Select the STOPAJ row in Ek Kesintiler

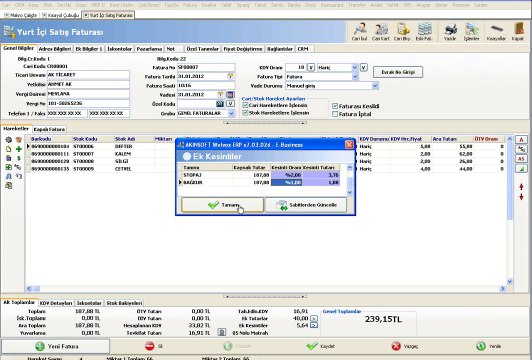pos(259,175)
